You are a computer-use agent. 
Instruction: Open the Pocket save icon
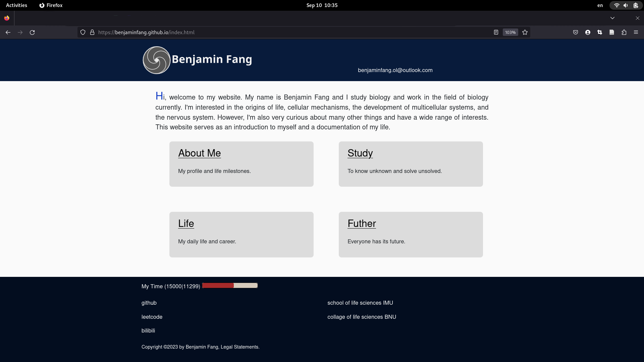click(x=576, y=33)
